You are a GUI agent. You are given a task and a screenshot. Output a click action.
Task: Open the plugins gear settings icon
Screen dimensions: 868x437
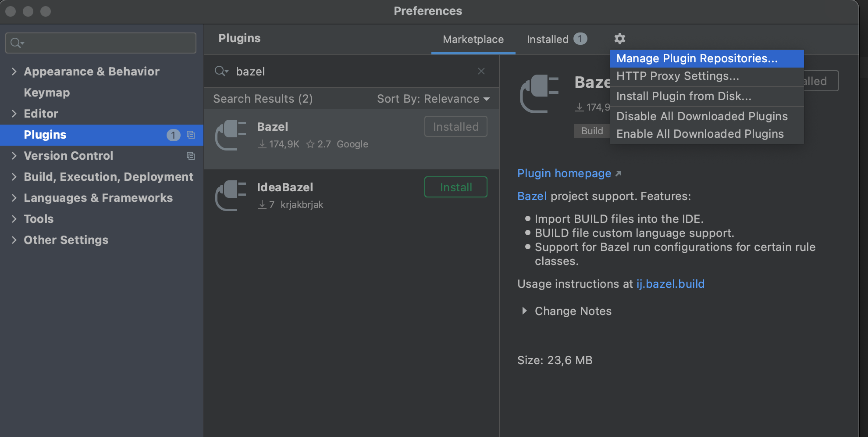pyautogui.click(x=619, y=39)
